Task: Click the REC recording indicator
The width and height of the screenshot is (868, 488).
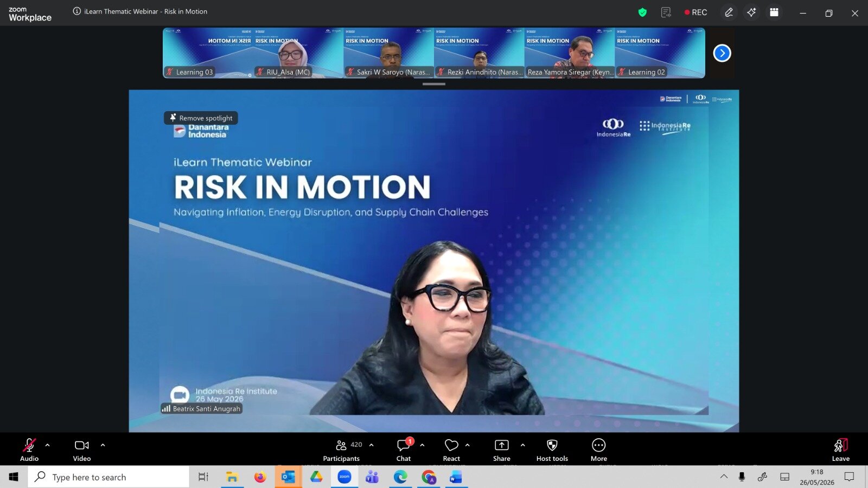Action: (x=695, y=12)
